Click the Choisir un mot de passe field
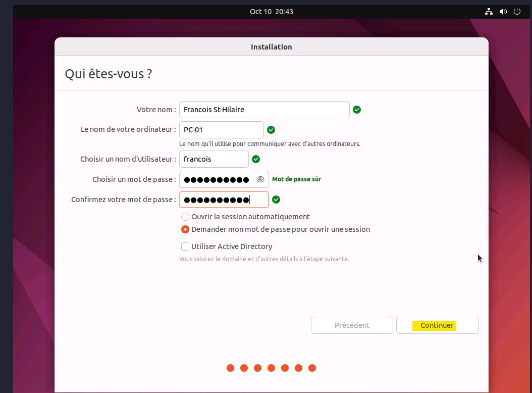Image resolution: width=532 pixels, height=393 pixels. [217, 179]
